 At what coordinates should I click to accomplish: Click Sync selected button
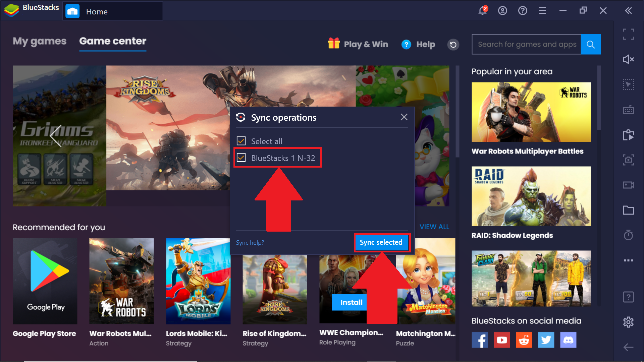pyautogui.click(x=381, y=242)
